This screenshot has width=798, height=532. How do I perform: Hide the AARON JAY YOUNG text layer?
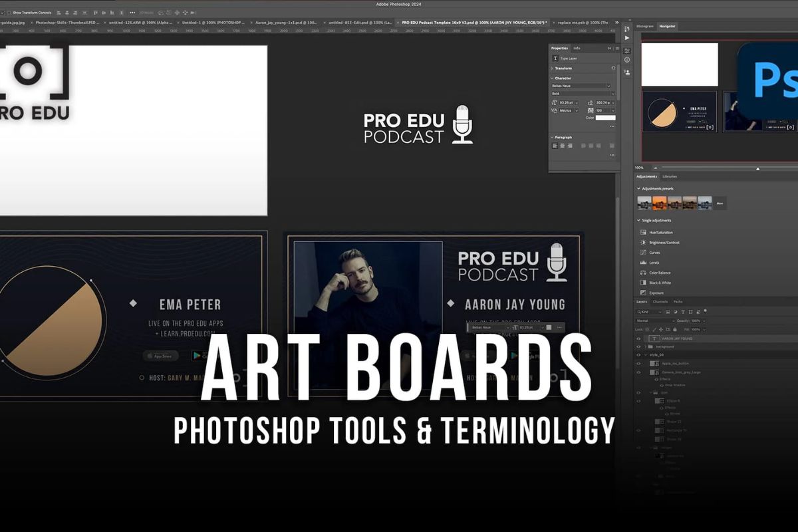[638, 338]
